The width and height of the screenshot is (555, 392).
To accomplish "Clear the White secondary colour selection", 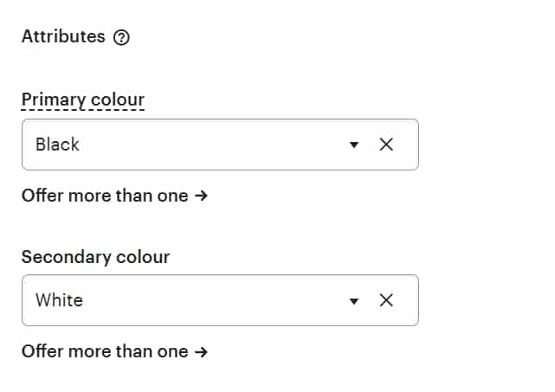I will pos(386,300).
